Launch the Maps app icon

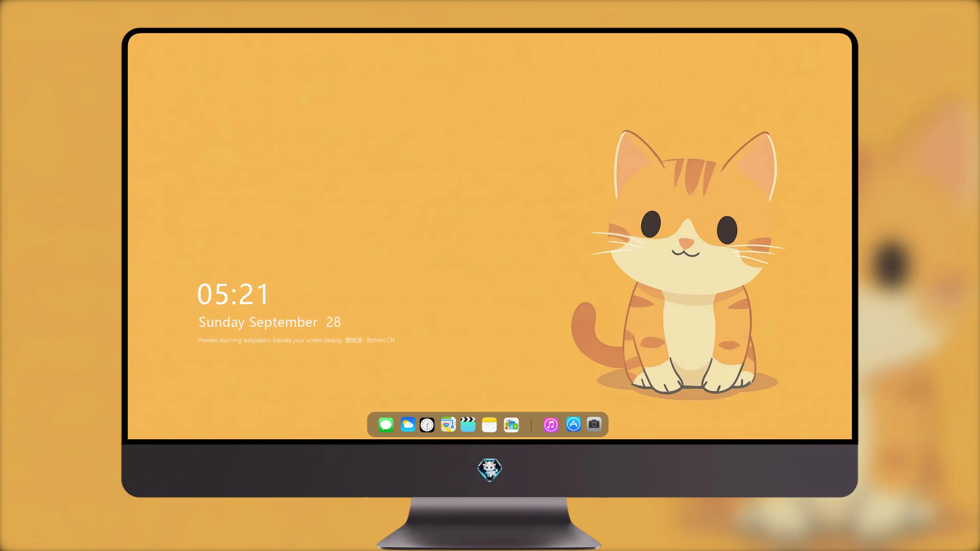click(448, 424)
